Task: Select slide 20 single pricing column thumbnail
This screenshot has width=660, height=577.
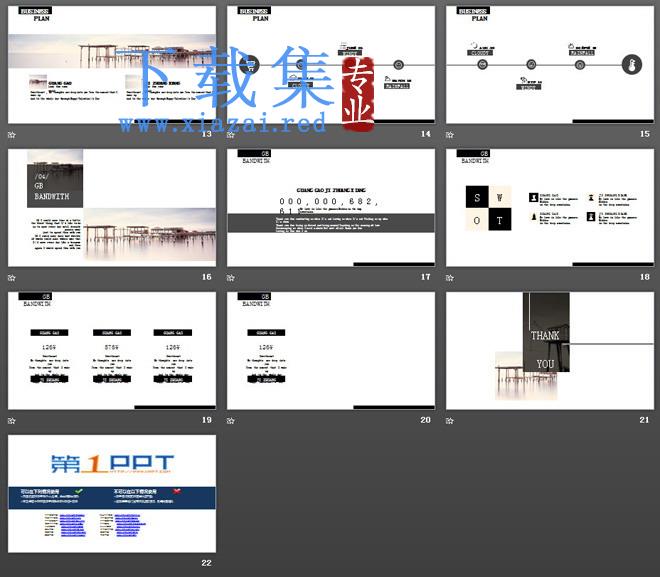Action: tap(331, 351)
